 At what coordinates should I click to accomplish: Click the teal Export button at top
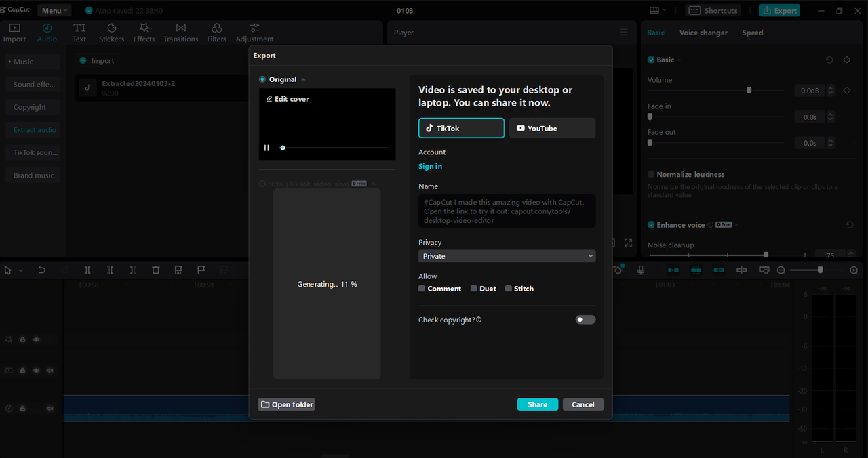[x=779, y=10]
